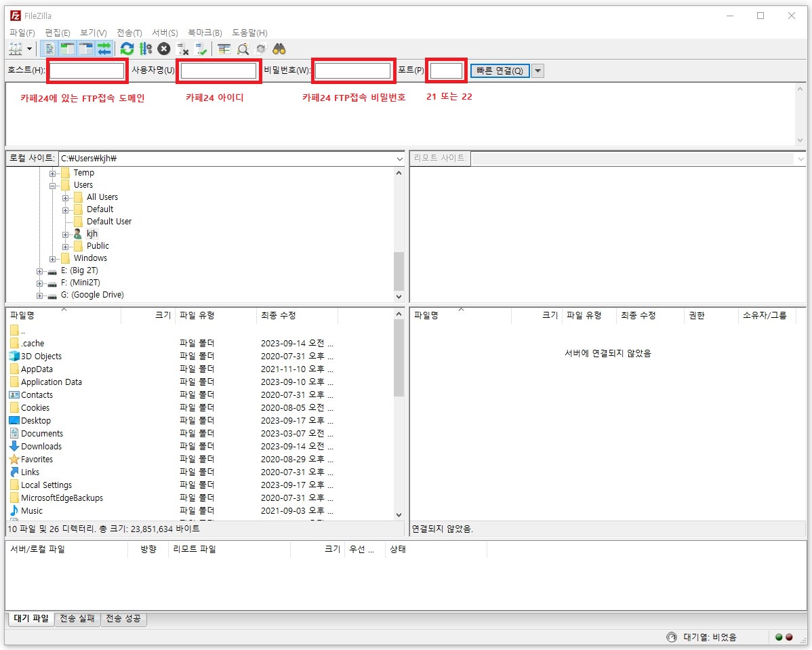Reconnect to last used server

click(x=201, y=49)
